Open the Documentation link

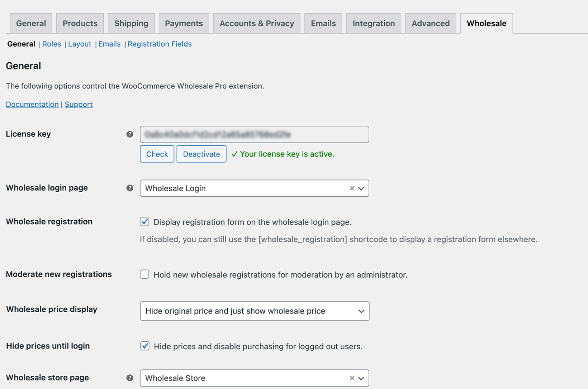[32, 104]
